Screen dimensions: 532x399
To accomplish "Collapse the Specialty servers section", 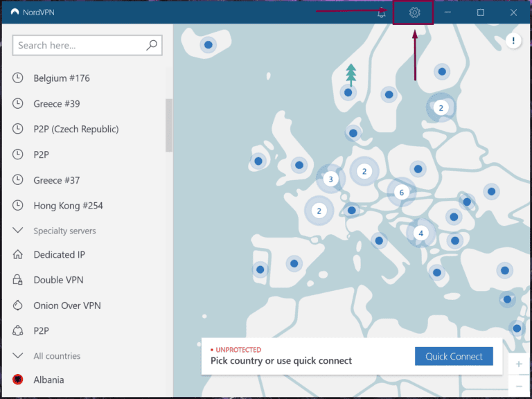I will pos(18,231).
